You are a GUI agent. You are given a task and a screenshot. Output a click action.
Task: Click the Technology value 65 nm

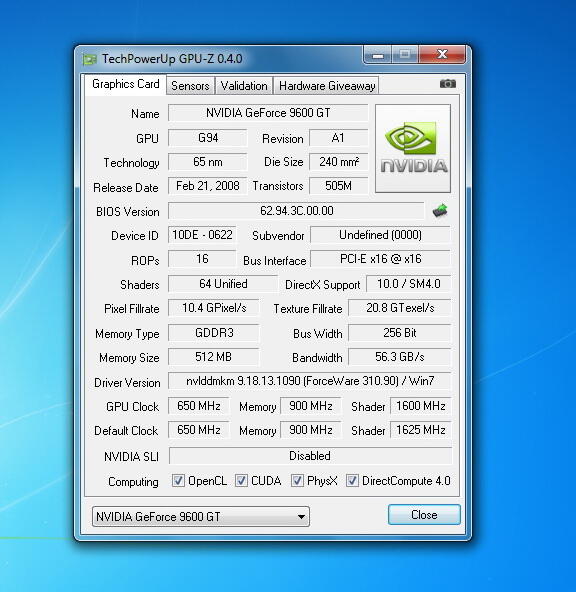(x=208, y=162)
